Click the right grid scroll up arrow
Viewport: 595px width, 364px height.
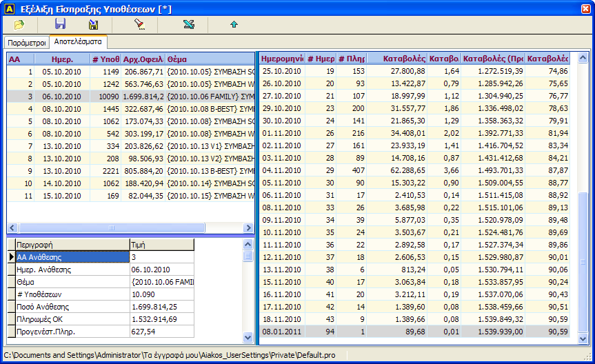tap(583, 58)
